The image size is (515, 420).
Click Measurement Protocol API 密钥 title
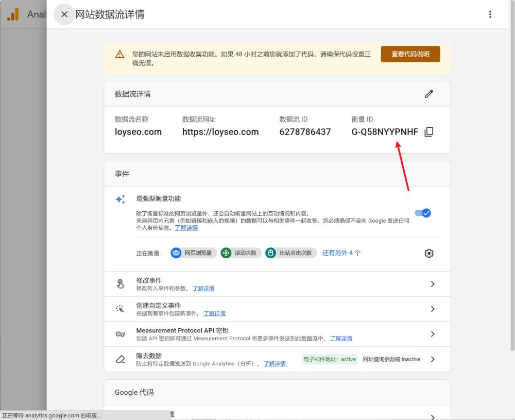point(182,330)
